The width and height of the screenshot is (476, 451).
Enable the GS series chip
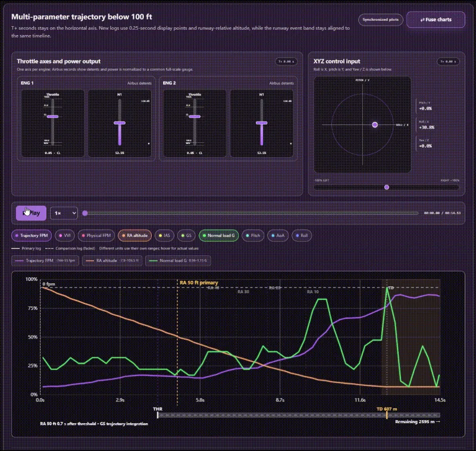point(186,236)
